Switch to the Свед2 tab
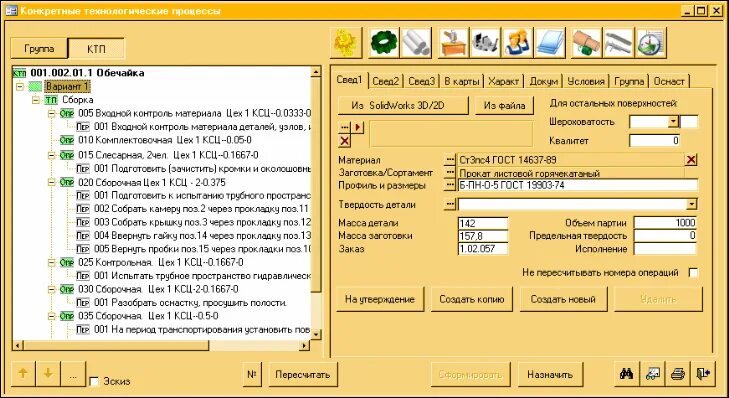 [x=385, y=81]
